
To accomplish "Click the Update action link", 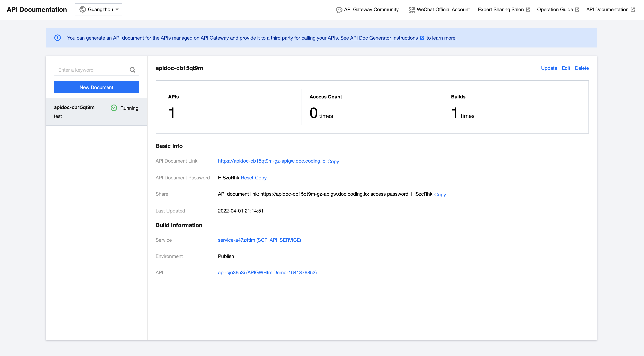I will pyautogui.click(x=549, y=68).
